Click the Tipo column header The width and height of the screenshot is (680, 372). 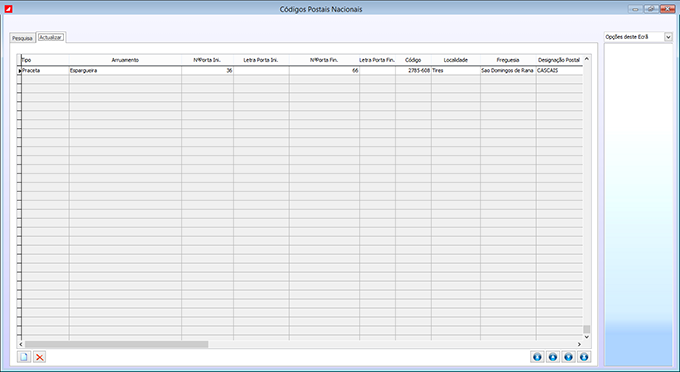click(x=45, y=60)
